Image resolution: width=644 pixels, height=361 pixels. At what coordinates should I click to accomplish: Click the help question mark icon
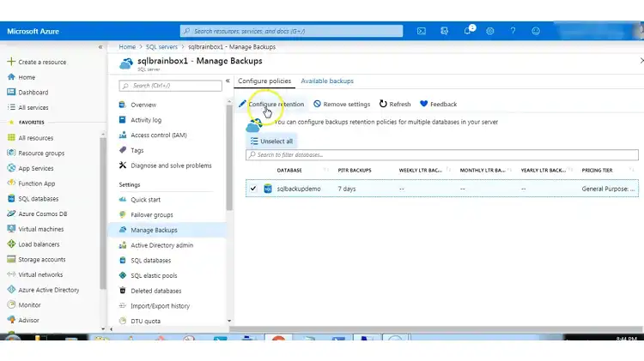(513, 31)
